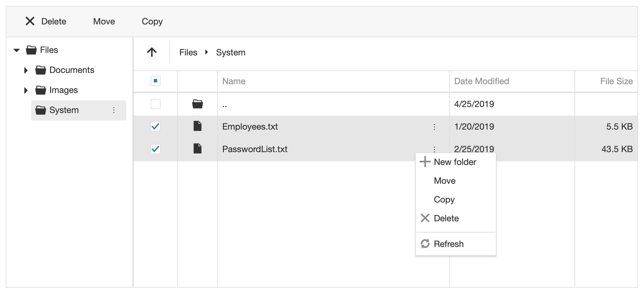
Task: Uncheck the PasswordList.txt checkbox
Action: 155,149
